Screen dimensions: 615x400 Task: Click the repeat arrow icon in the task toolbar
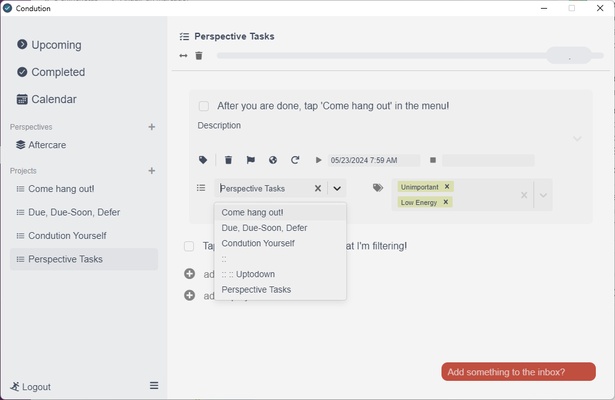click(295, 160)
